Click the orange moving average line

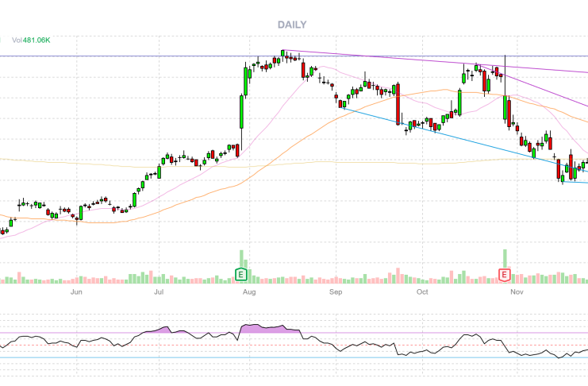(317, 127)
